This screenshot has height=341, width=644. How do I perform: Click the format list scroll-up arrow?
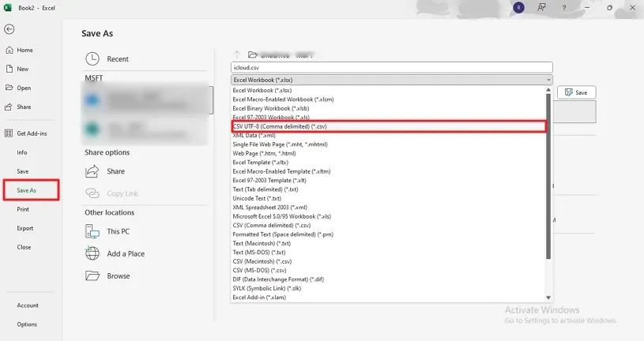548,89
